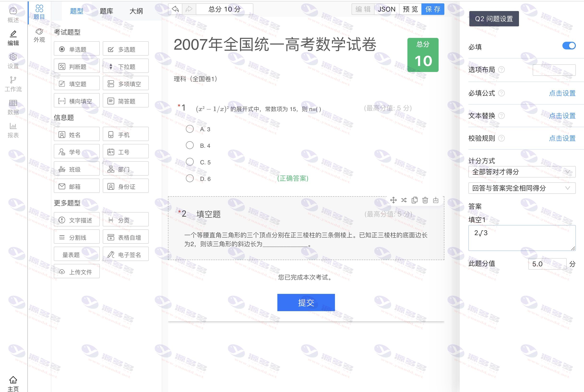Screen dimensions: 584x392
Task: Click the 填空题 title of question 2
Action: (209, 214)
